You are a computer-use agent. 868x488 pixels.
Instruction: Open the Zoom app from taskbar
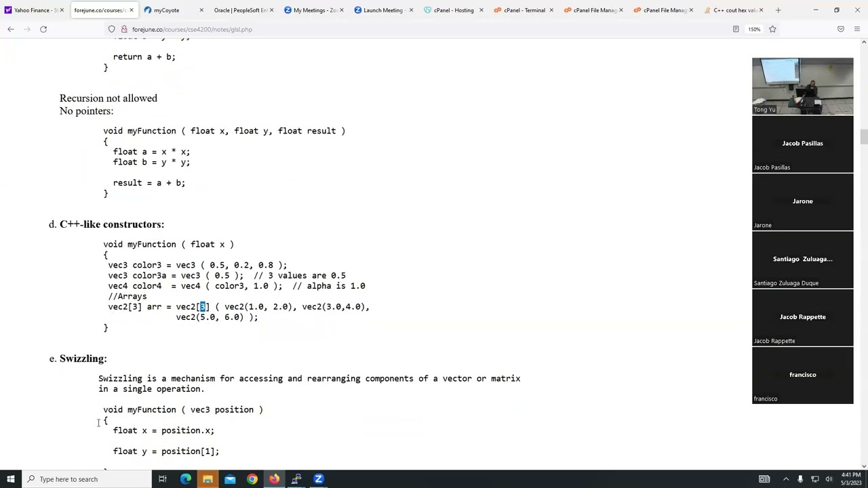point(319,479)
